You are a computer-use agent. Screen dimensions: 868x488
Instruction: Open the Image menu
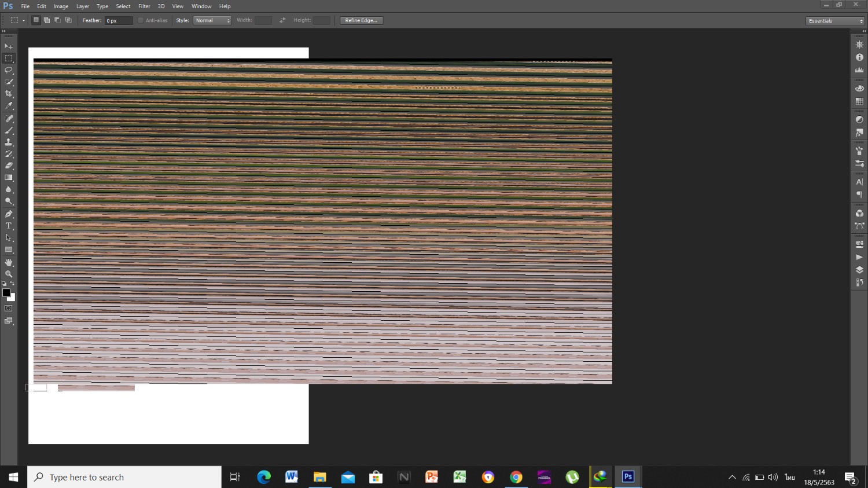point(61,6)
